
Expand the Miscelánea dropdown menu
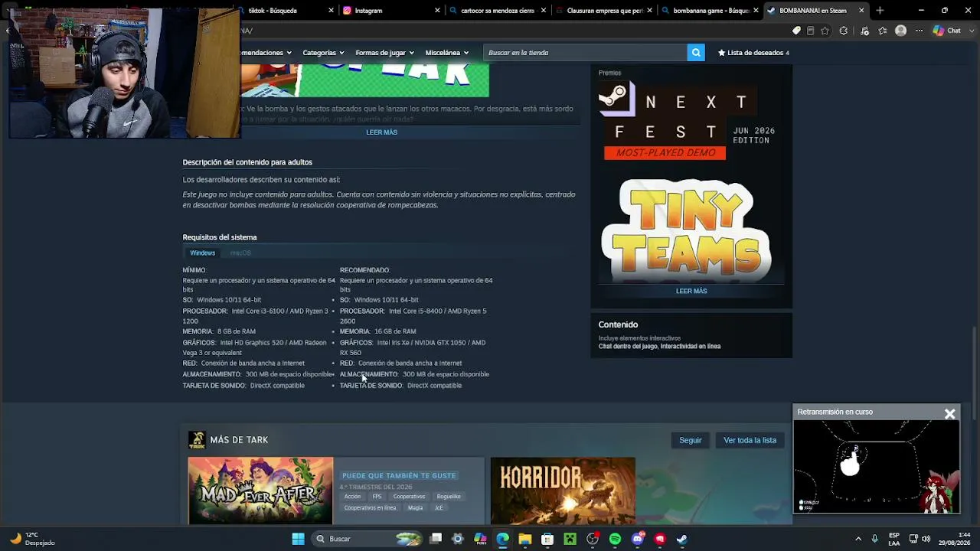[446, 53]
